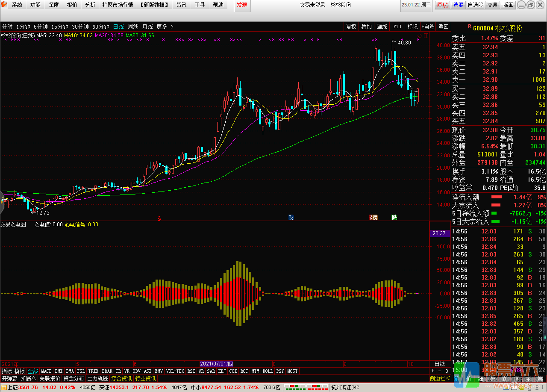Select the 日线 daily period tab

[x=119, y=27]
